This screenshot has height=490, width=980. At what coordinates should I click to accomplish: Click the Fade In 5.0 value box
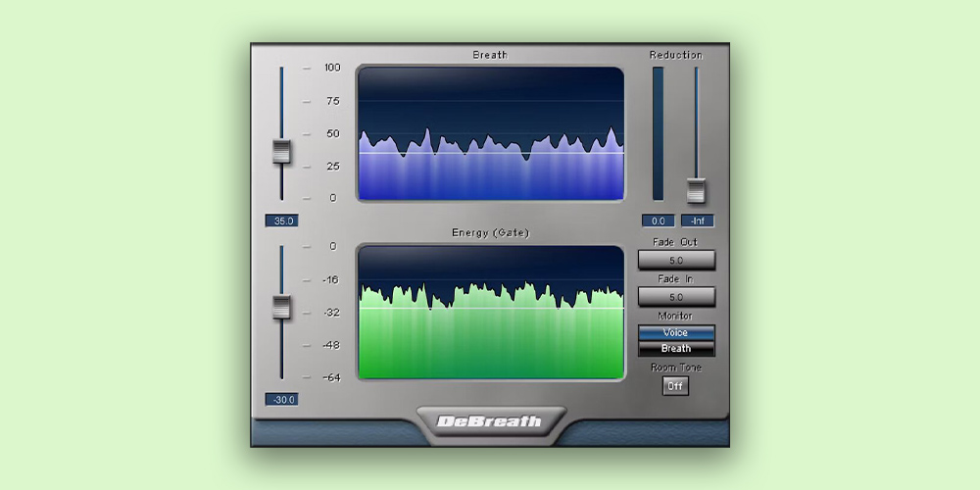676,297
